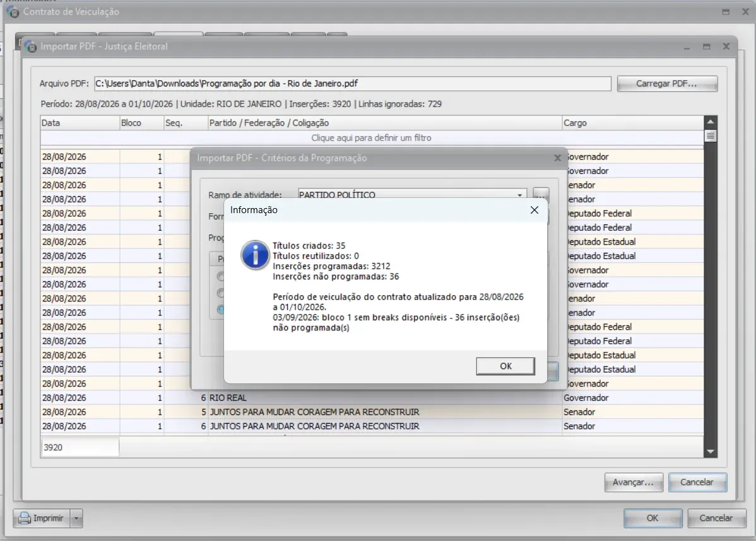Close the Importar PDF - Justiça Eleitoral window

click(x=726, y=47)
